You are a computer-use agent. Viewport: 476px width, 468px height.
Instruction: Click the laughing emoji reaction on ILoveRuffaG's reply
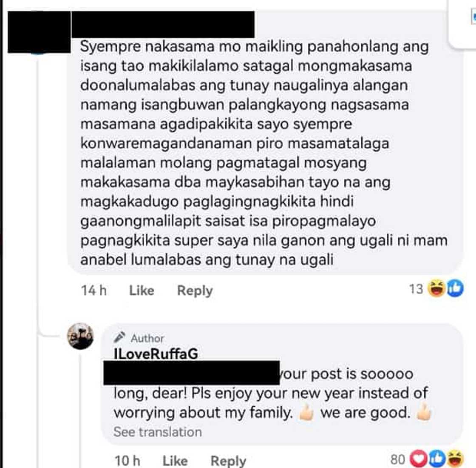(x=455, y=458)
